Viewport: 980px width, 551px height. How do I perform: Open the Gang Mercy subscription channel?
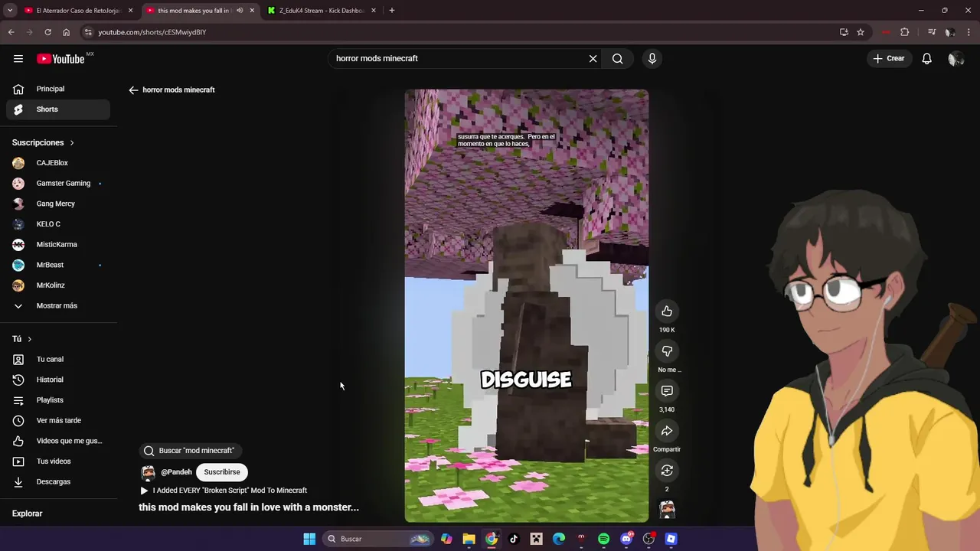click(x=57, y=204)
